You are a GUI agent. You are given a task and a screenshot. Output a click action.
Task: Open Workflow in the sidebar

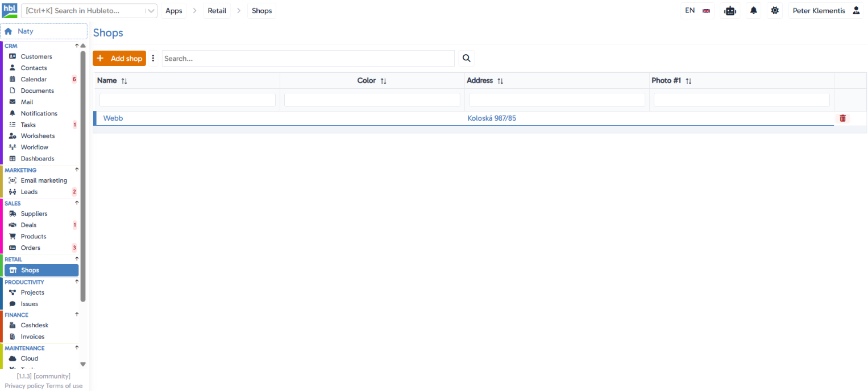[x=41, y=147]
